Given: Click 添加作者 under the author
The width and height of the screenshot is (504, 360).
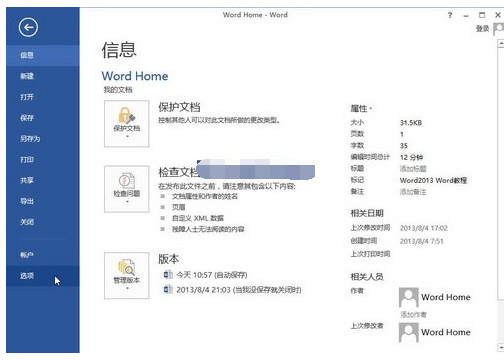Looking at the screenshot, I should point(413,314).
